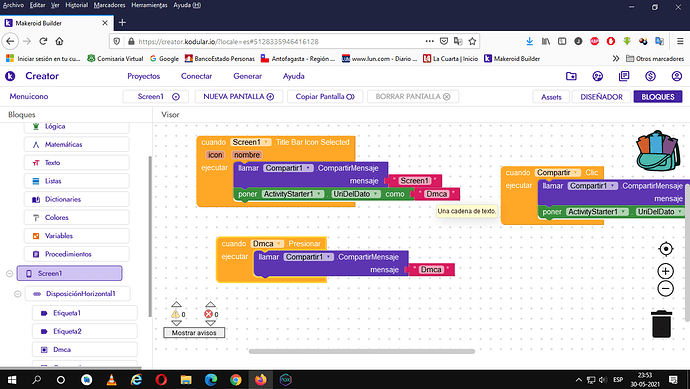Collapse the DisposiciónHorizontal1 tree node
Viewport: 690px width, 389px height.
18,294
